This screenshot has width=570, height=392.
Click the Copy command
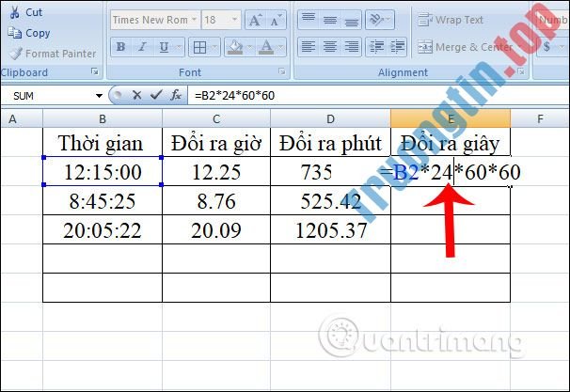pos(29,33)
